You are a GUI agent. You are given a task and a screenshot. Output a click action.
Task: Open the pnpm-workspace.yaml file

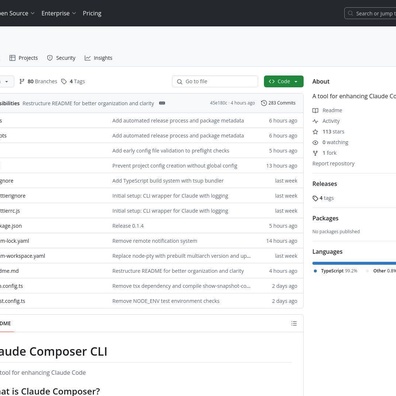tap(22, 256)
